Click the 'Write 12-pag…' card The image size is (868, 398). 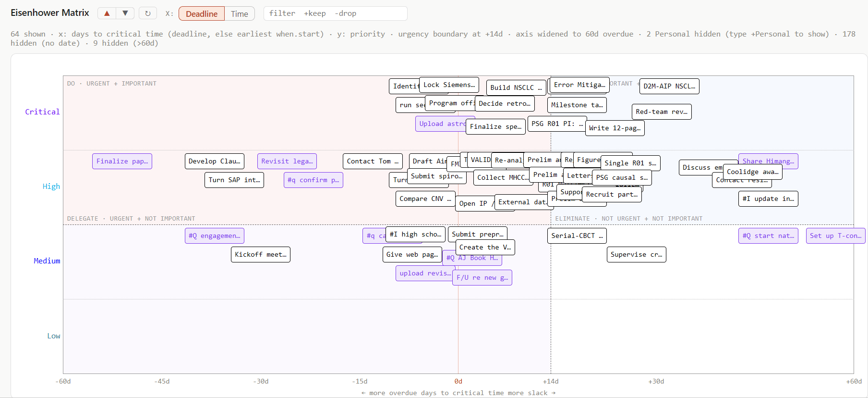pyautogui.click(x=615, y=128)
